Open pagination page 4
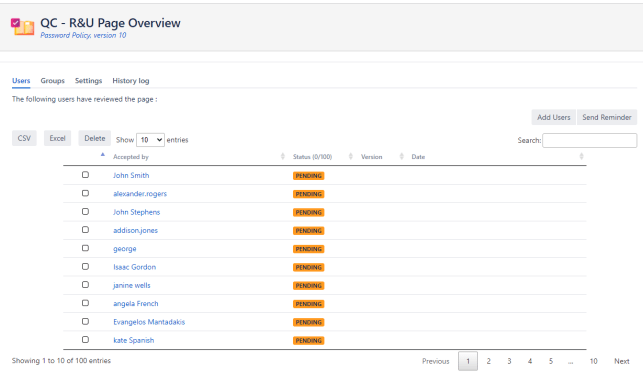 (530, 361)
